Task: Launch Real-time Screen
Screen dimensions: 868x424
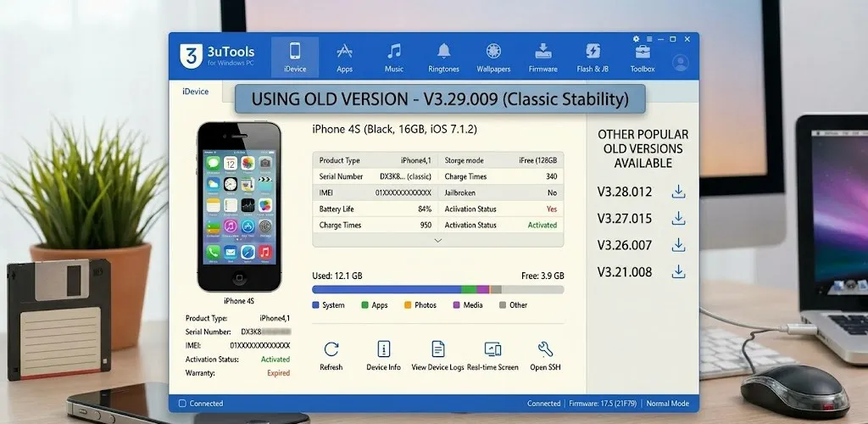Action: pyautogui.click(x=492, y=355)
